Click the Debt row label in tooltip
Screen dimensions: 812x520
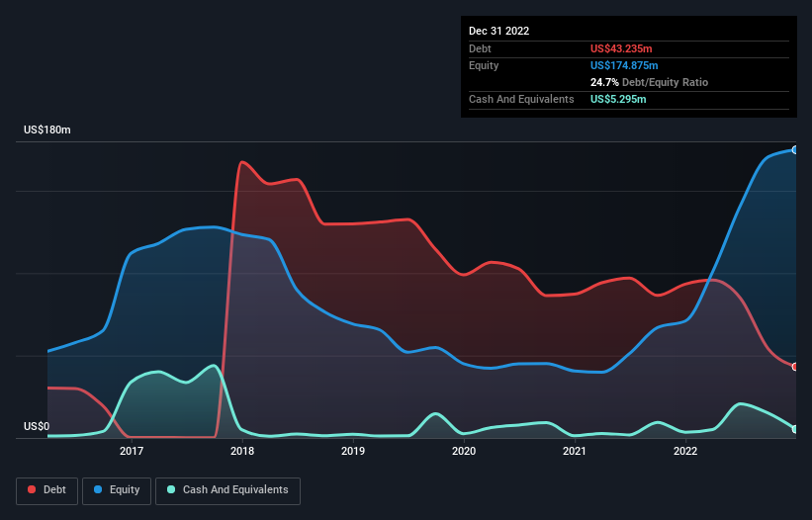tap(480, 48)
